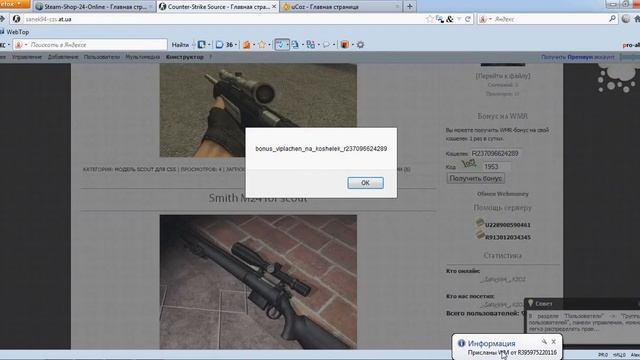Click the magnifier search icon
Viewport: 640px width, 360px height.
(x=612, y=19)
